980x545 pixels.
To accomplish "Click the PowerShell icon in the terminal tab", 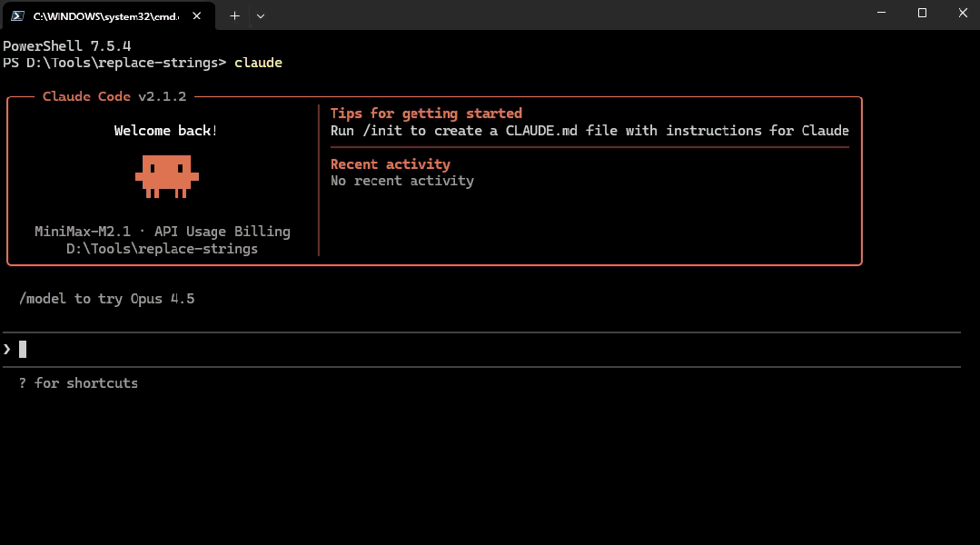I will tap(17, 16).
